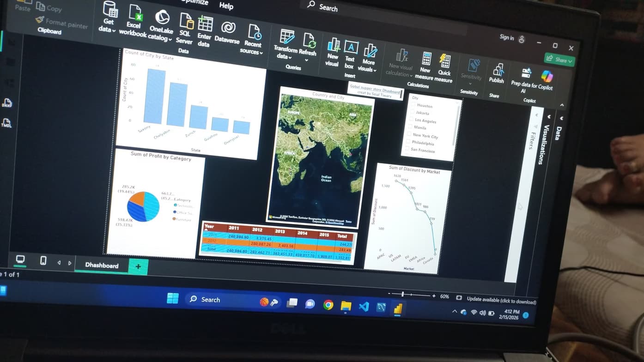This screenshot has height=362, width=644.
Task: Click the Publish icon
Action: coord(497,72)
